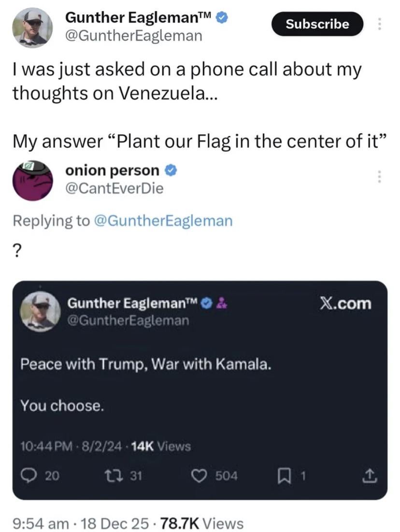Open the @GuntherEagleman handle link at top

(x=134, y=36)
